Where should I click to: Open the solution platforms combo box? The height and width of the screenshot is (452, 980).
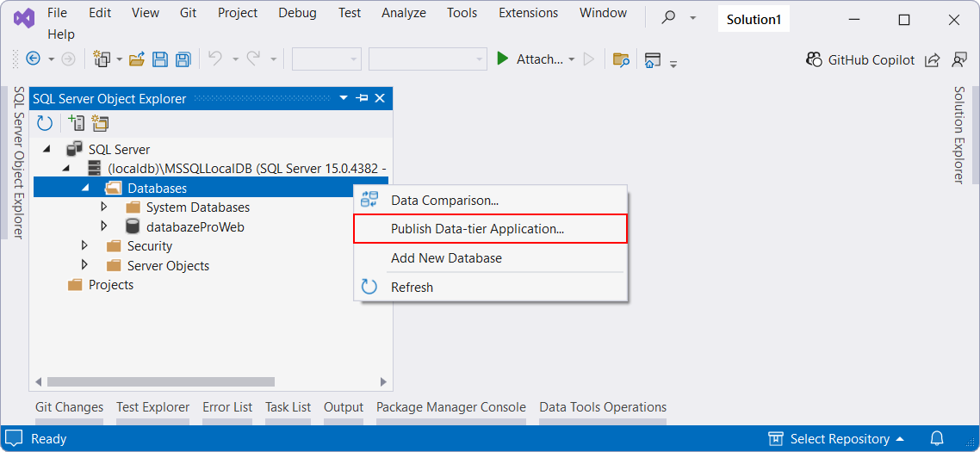[x=427, y=59]
